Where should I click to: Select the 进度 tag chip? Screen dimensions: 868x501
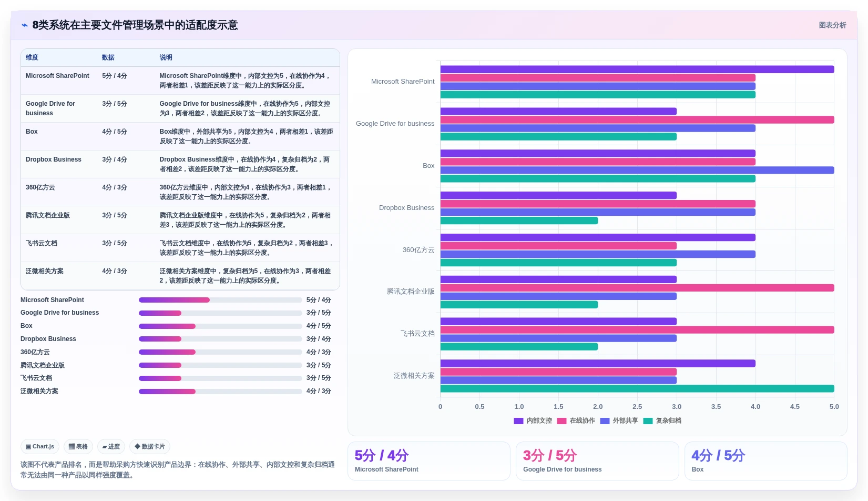coord(111,447)
